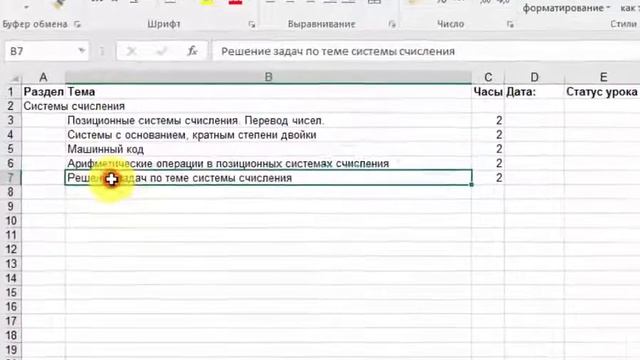Image resolution: width=640 pixels, height=360 pixels.
Task: Select column C header
Action: (x=488, y=77)
